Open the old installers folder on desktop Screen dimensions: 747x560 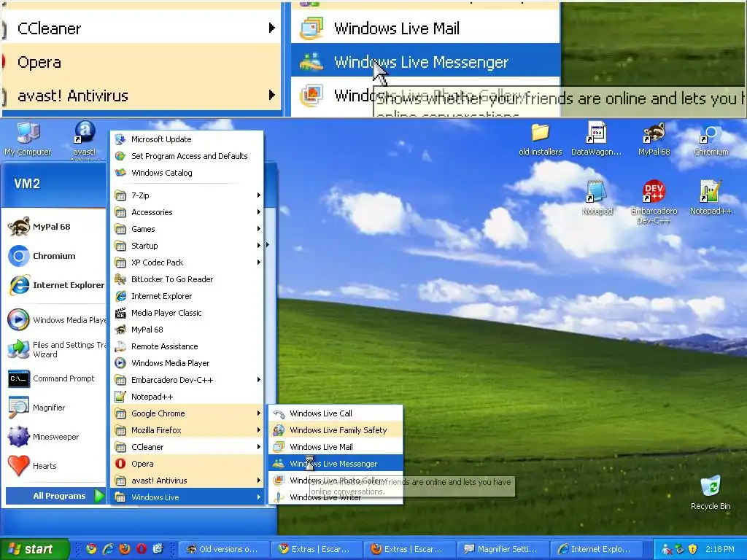541,139
